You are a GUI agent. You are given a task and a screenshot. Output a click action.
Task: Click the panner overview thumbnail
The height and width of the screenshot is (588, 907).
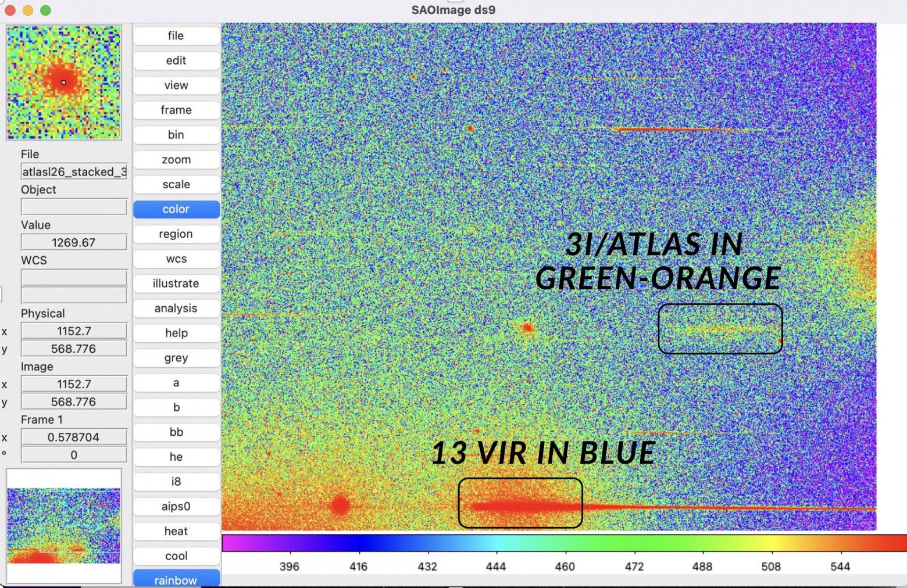(64, 526)
